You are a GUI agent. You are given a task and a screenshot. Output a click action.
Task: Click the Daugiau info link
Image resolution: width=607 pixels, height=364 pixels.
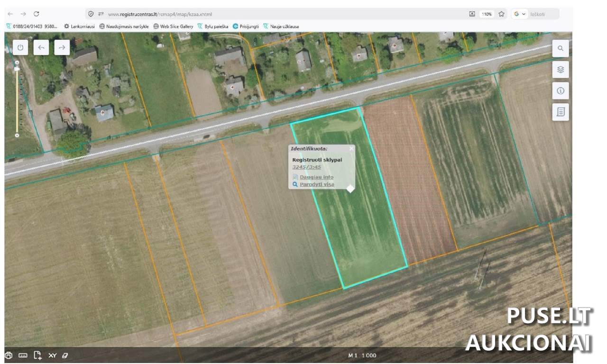pyautogui.click(x=317, y=177)
